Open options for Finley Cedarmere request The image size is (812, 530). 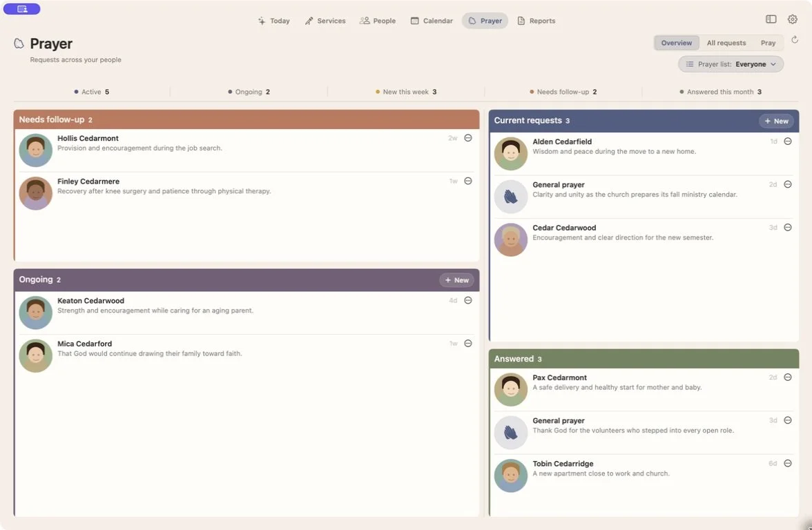[x=467, y=181]
